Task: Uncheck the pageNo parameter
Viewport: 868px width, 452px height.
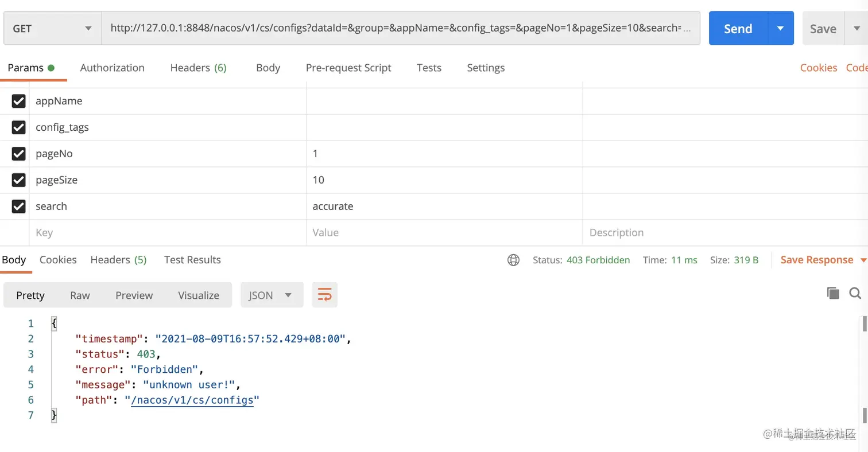Action: tap(18, 154)
